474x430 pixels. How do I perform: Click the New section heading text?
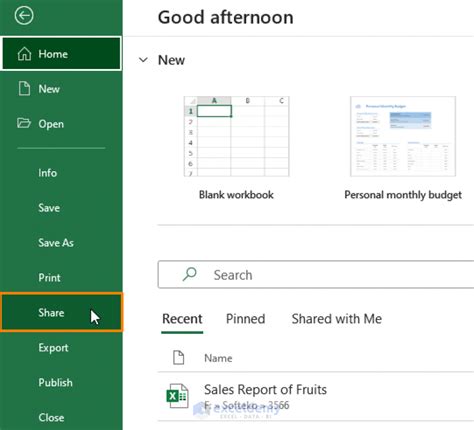pos(171,60)
